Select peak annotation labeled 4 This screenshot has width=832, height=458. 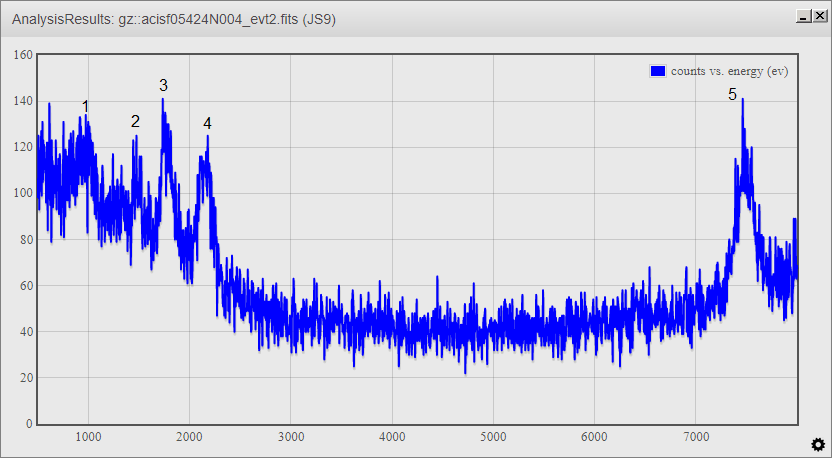(207, 123)
